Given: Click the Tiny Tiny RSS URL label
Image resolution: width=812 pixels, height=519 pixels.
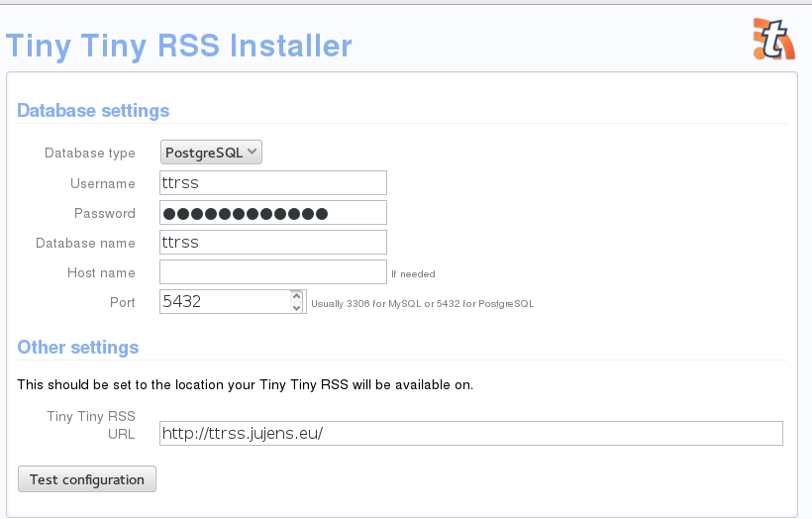Looking at the screenshot, I should tap(91, 425).
